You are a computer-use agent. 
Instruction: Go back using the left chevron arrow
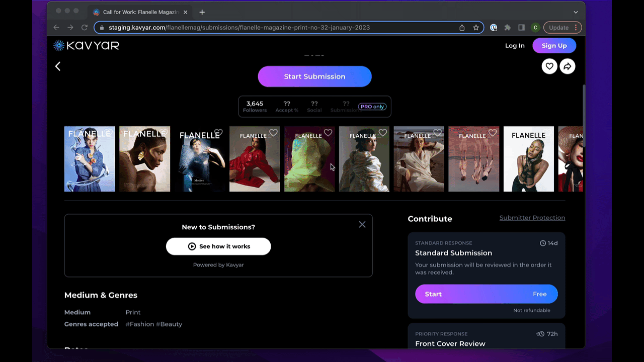tap(58, 66)
